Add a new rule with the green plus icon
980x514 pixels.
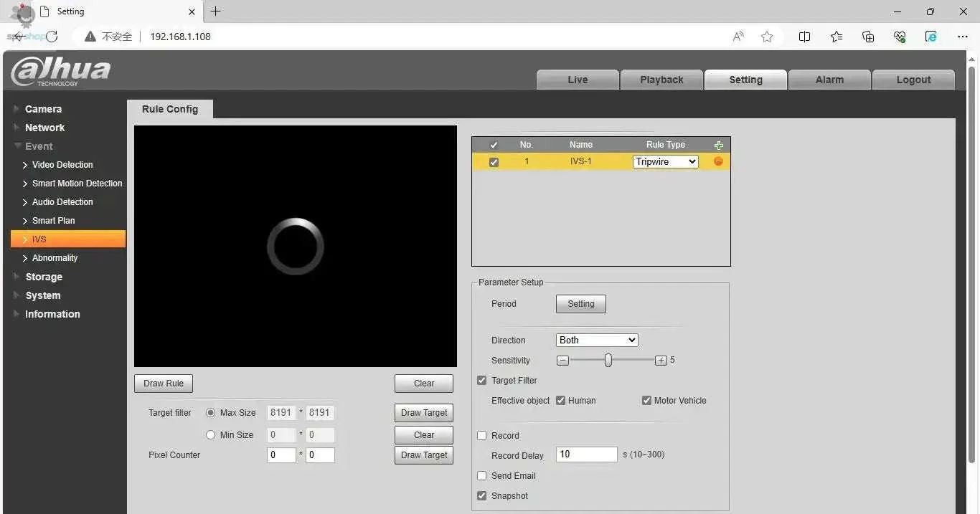coord(718,145)
